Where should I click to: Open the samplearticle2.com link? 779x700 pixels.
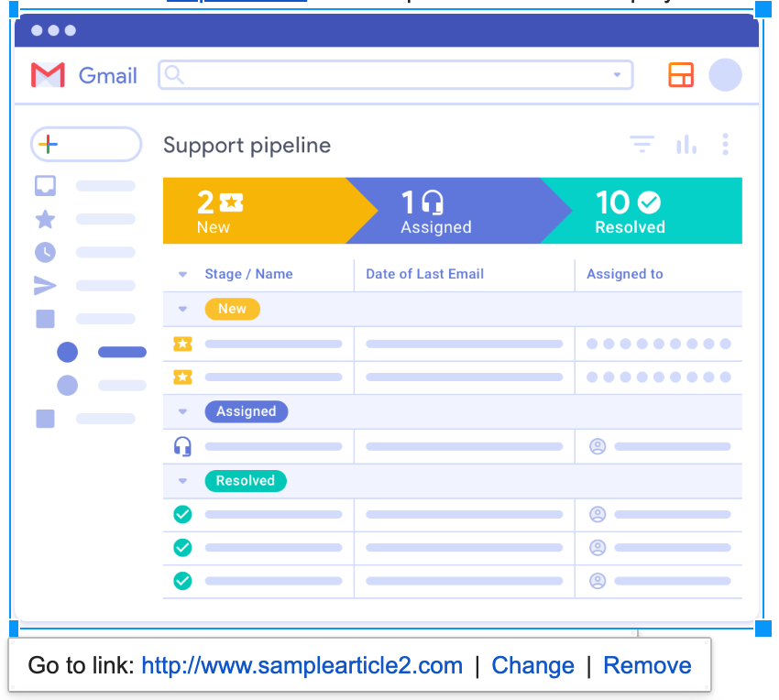[302, 665]
